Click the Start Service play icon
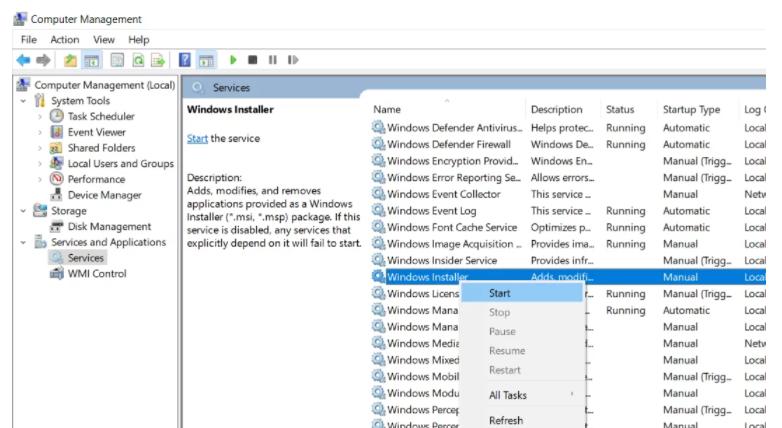This screenshot has width=782, height=428. [233, 60]
